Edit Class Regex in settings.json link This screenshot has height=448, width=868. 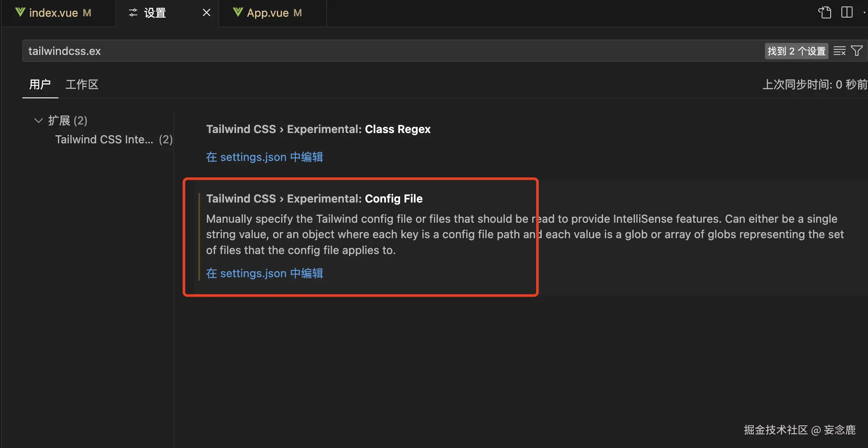264,157
